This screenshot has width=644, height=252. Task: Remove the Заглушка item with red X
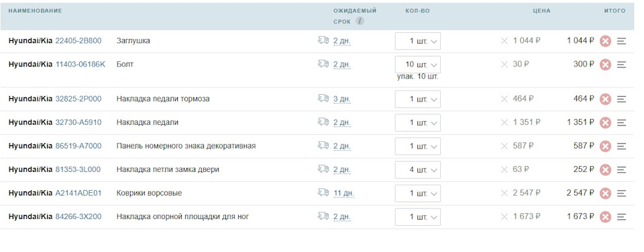click(x=605, y=41)
